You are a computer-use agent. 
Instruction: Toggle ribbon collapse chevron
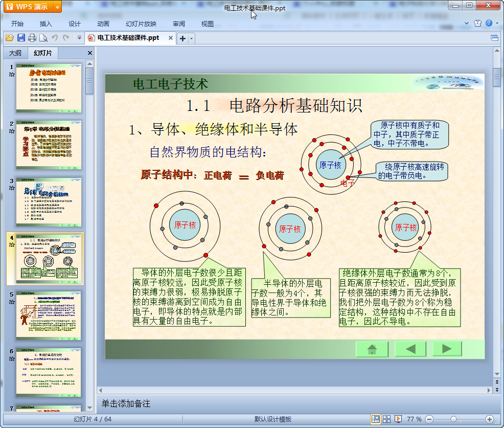[x=467, y=23]
